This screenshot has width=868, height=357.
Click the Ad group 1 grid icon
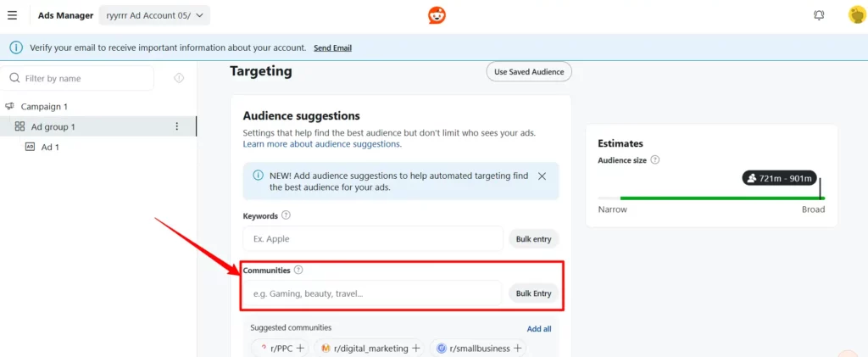(x=20, y=126)
